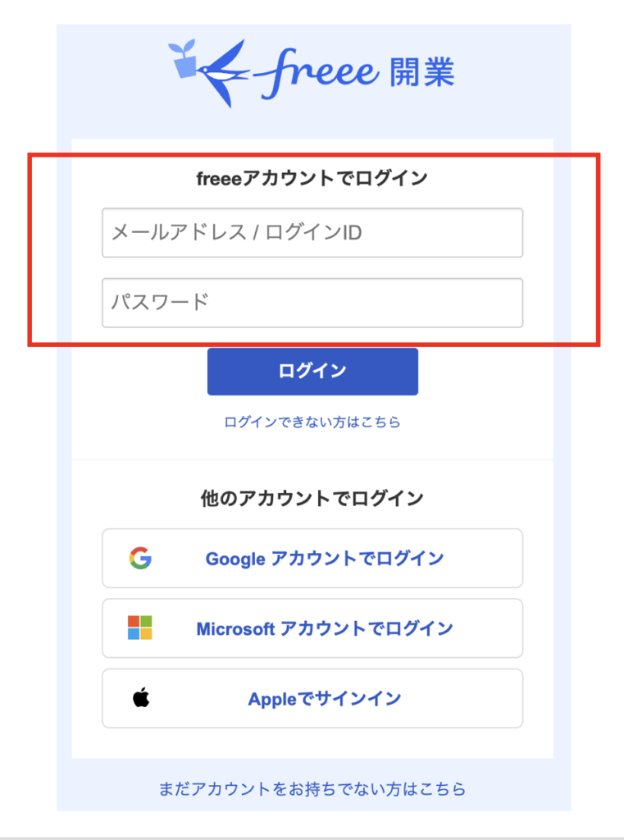Choose Google アカウントでログイン text
The height and width of the screenshot is (840, 624).
(x=325, y=559)
